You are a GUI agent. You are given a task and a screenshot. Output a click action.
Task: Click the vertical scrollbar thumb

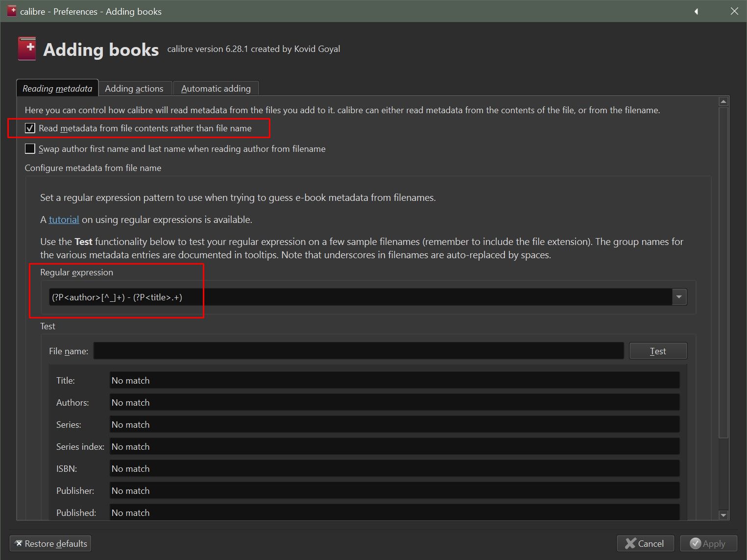pos(723,272)
